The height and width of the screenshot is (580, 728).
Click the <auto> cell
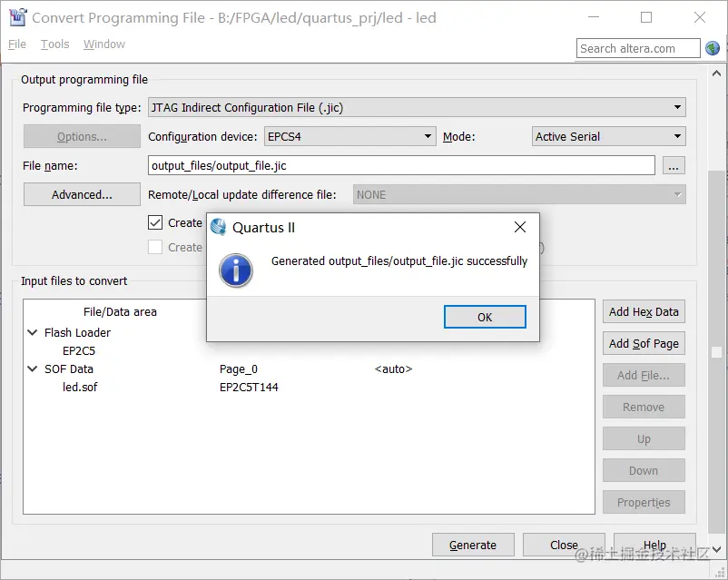(393, 369)
